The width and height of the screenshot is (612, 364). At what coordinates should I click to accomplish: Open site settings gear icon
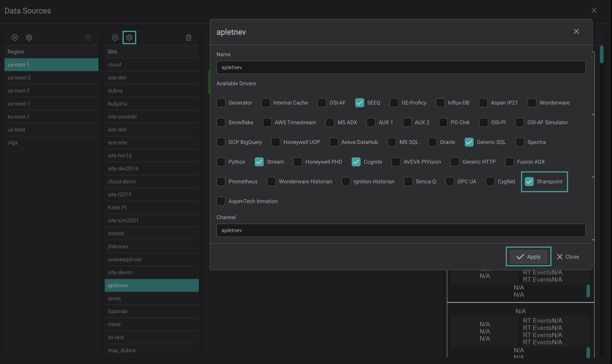[x=129, y=38]
